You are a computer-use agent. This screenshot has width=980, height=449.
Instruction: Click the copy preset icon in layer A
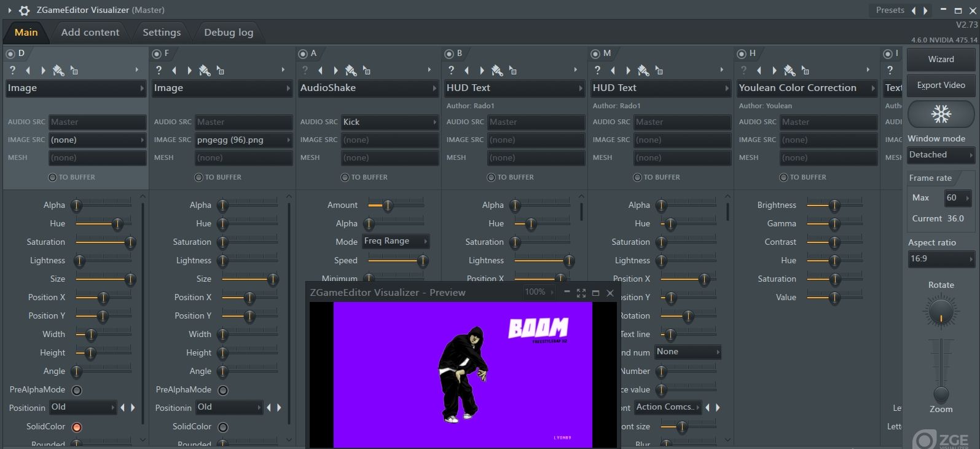pyautogui.click(x=367, y=71)
